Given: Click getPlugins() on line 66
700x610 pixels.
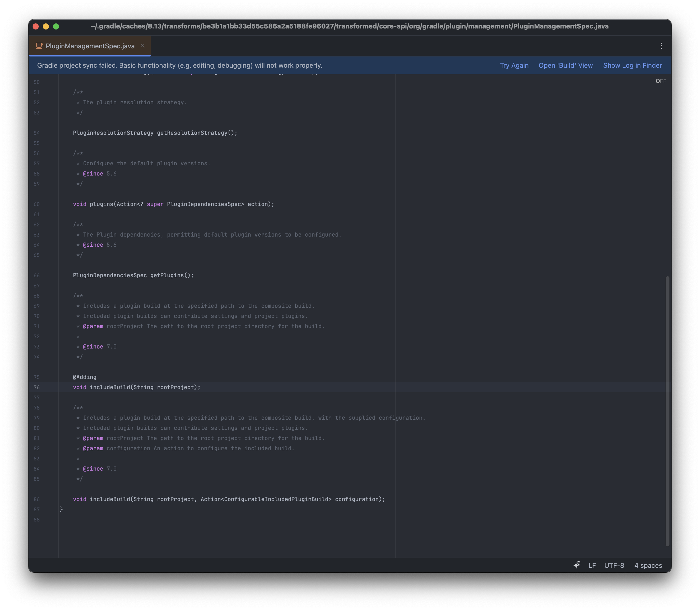Looking at the screenshot, I should click(170, 275).
